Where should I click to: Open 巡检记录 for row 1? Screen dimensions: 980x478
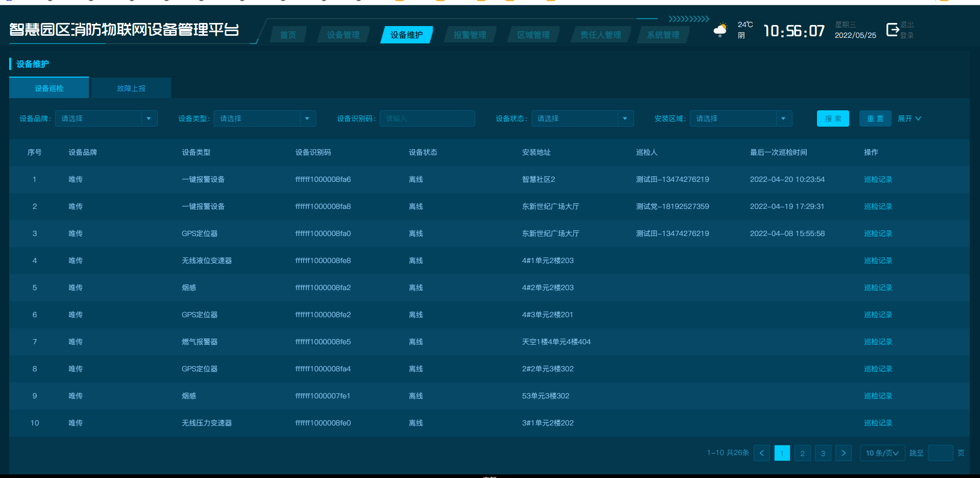click(878, 179)
